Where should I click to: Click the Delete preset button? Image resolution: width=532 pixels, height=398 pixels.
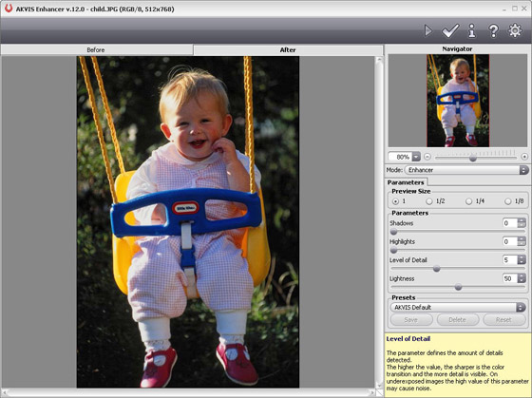[x=458, y=319]
